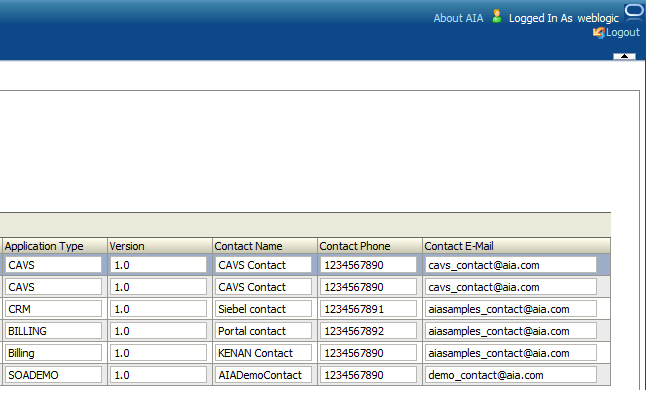Click the e-mail field in Siebel contact row
649x395 pixels.
point(511,309)
